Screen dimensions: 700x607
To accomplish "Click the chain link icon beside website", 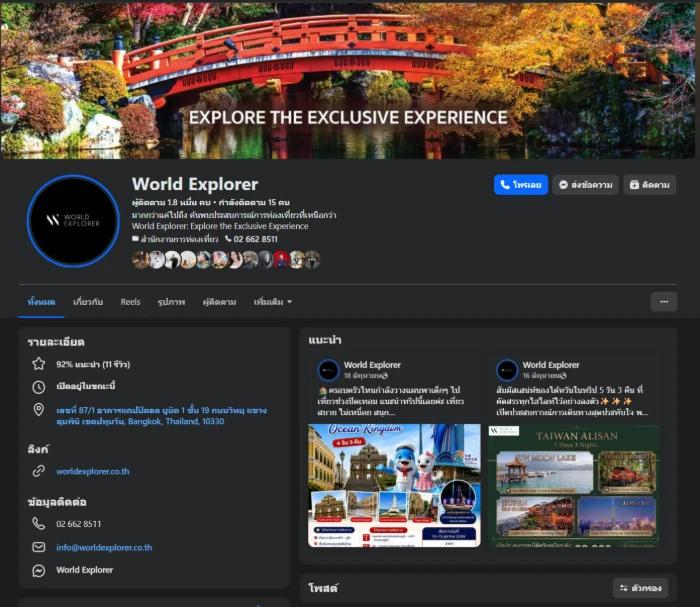I will point(39,471).
